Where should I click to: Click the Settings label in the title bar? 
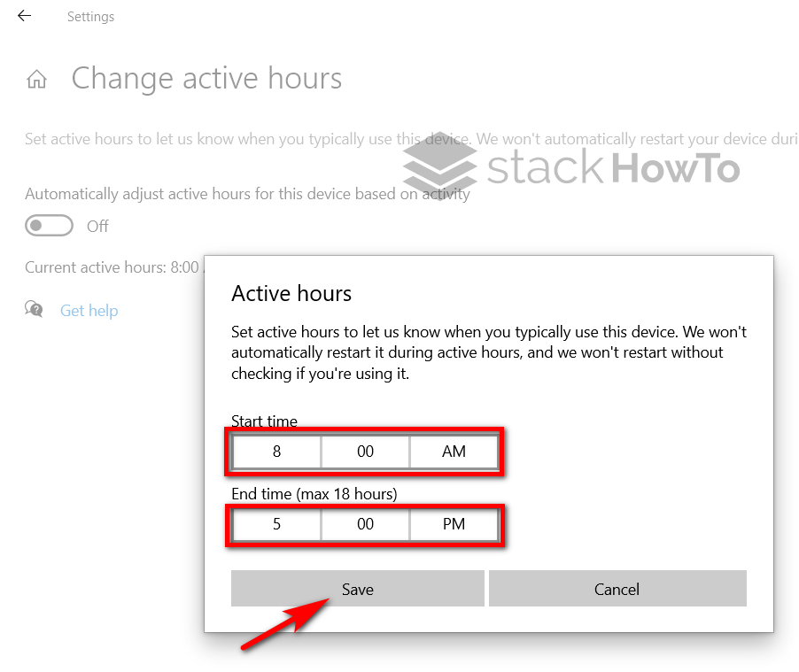click(x=90, y=16)
